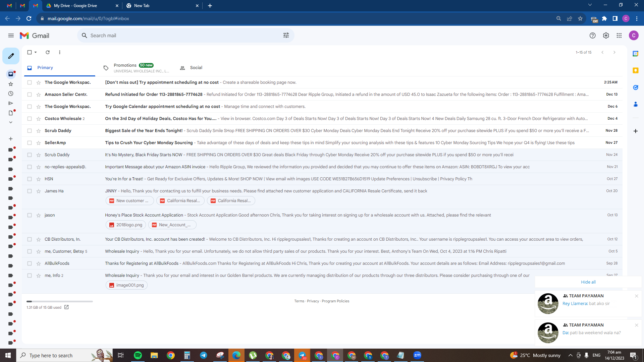644x362 pixels.
Task: Switch to the Primary inbox tab
Action: 60,68
